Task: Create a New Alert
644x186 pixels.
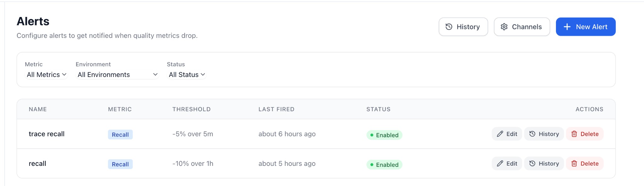Action: tap(585, 27)
